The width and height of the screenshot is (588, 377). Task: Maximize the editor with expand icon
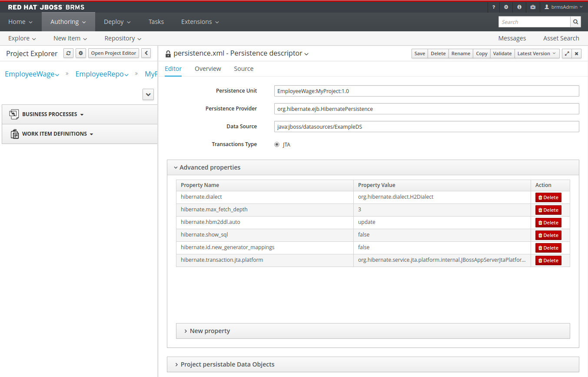(567, 53)
